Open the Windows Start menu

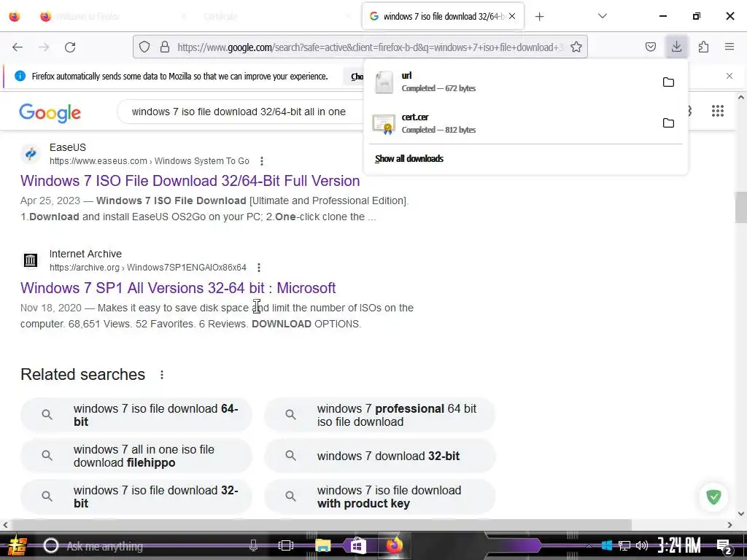18,545
